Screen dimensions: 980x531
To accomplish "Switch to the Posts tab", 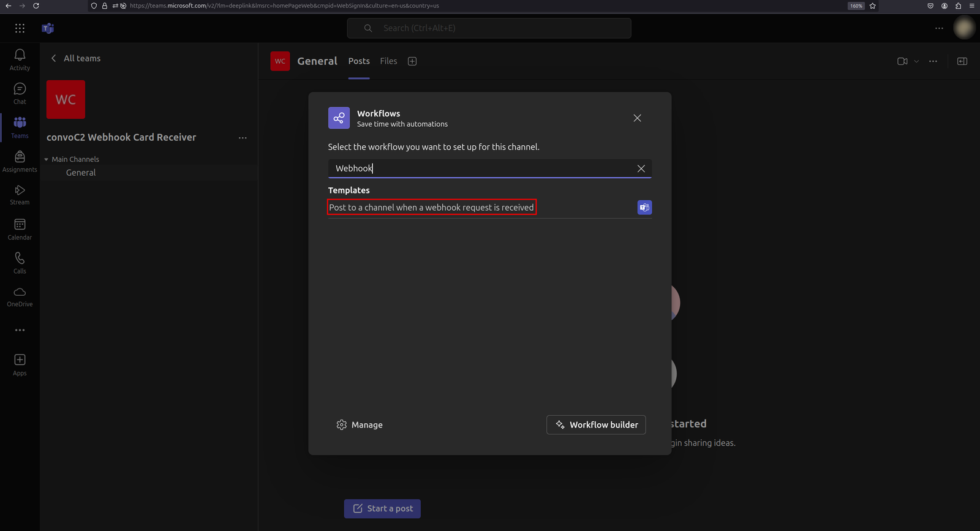I will click(359, 61).
